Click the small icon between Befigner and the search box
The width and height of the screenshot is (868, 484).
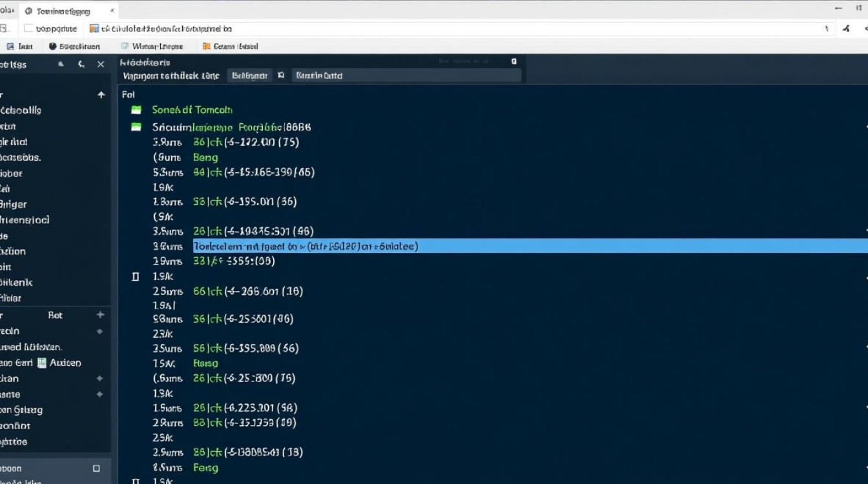click(x=281, y=75)
